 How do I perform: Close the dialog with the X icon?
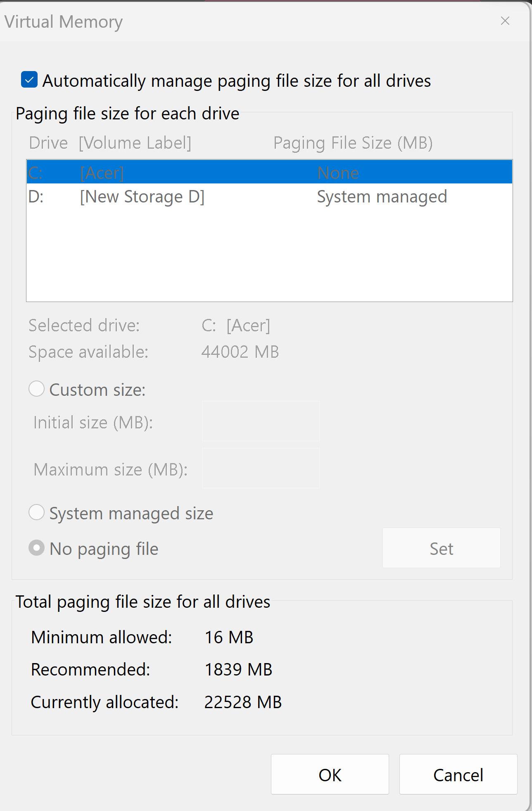505,21
